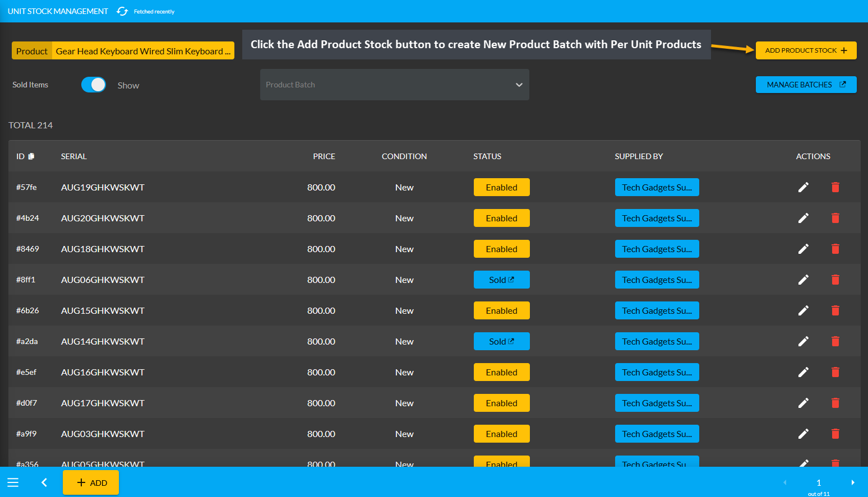This screenshot has width=868, height=497.
Task: Delete row AUG16GHKWSKWT with trash icon
Action: 835,372
